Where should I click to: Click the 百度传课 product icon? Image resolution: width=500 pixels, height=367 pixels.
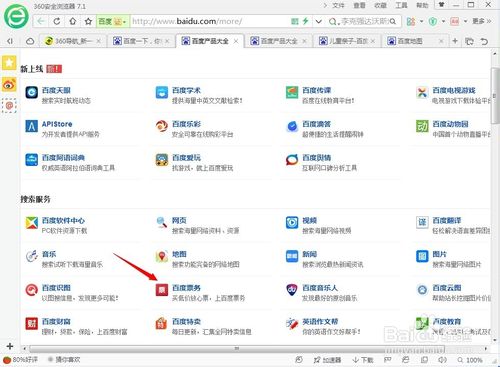click(x=292, y=92)
